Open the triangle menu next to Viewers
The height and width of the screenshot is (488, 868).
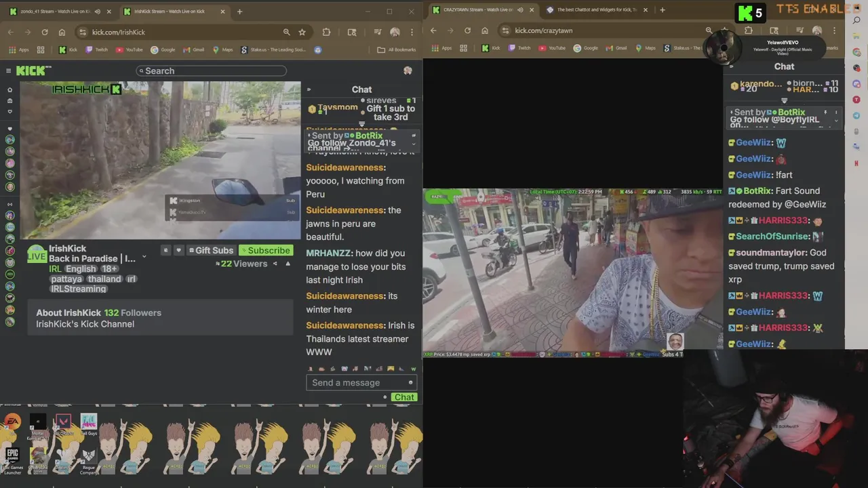pyautogui.click(x=288, y=264)
